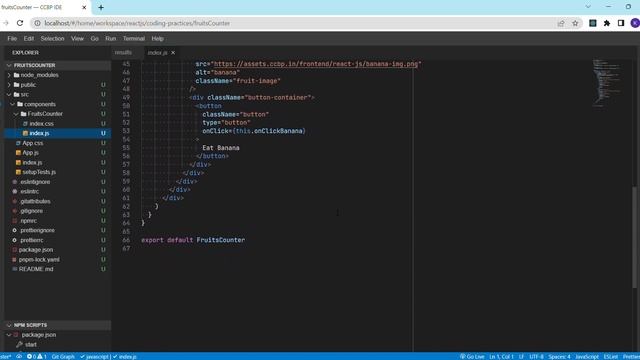
Task: Switch to the results editor tab
Action: point(123,53)
